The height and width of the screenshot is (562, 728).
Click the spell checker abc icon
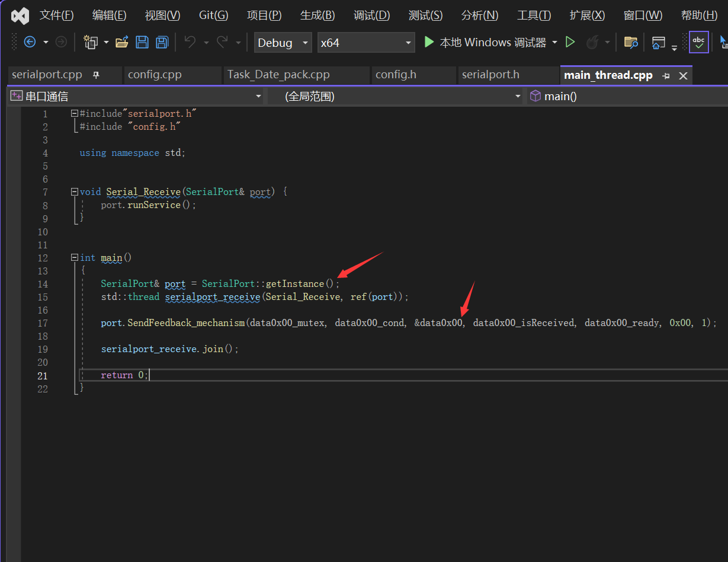(699, 42)
